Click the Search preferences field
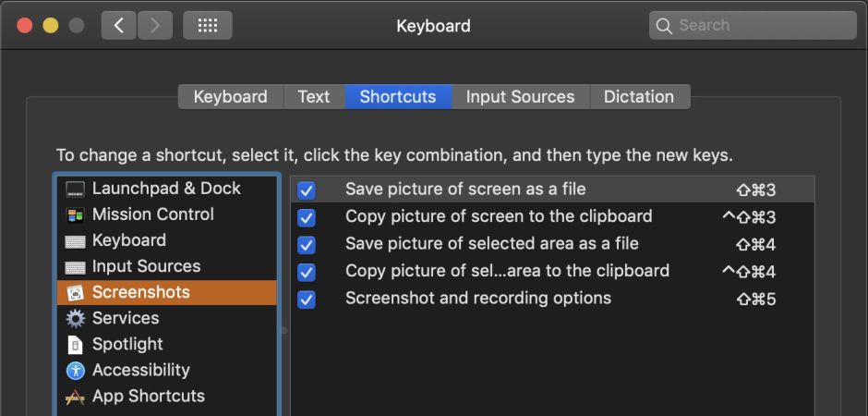Viewport: 868px width, 416px height. 753,26
